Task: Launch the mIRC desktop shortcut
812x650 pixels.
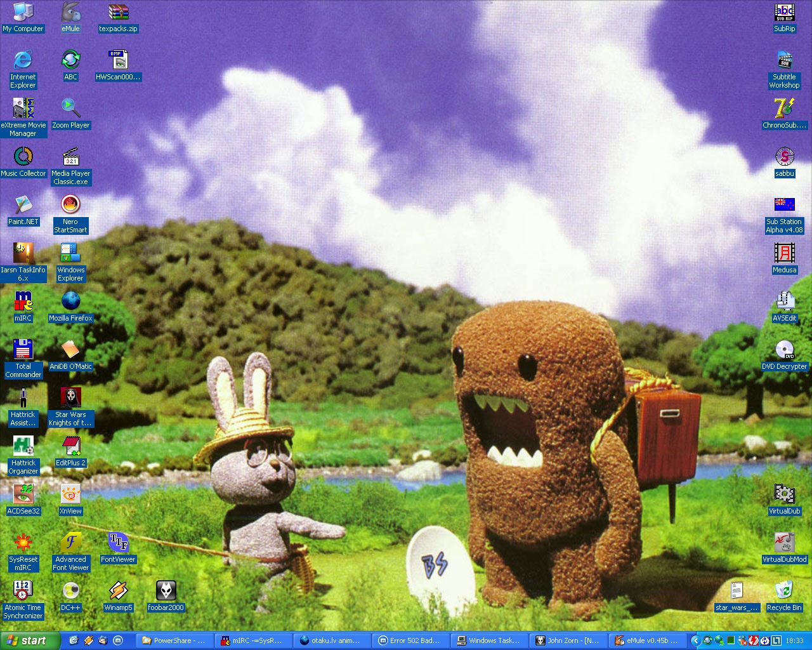Action: point(23,307)
